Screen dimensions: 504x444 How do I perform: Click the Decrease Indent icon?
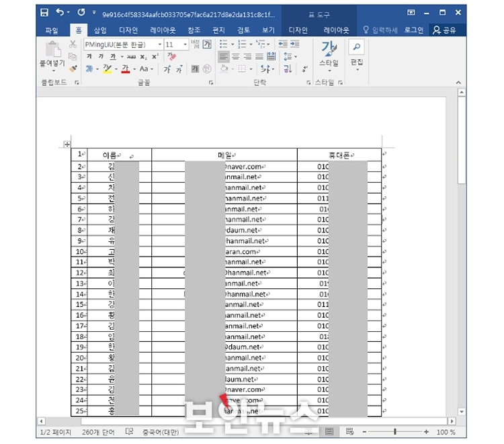pos(283,44)
